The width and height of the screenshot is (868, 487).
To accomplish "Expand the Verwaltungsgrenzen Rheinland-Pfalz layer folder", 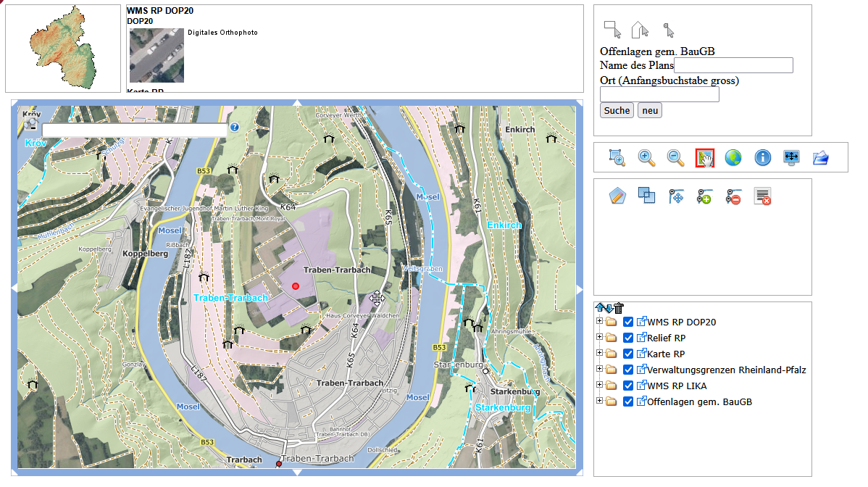I will click(x=599, y=370).
